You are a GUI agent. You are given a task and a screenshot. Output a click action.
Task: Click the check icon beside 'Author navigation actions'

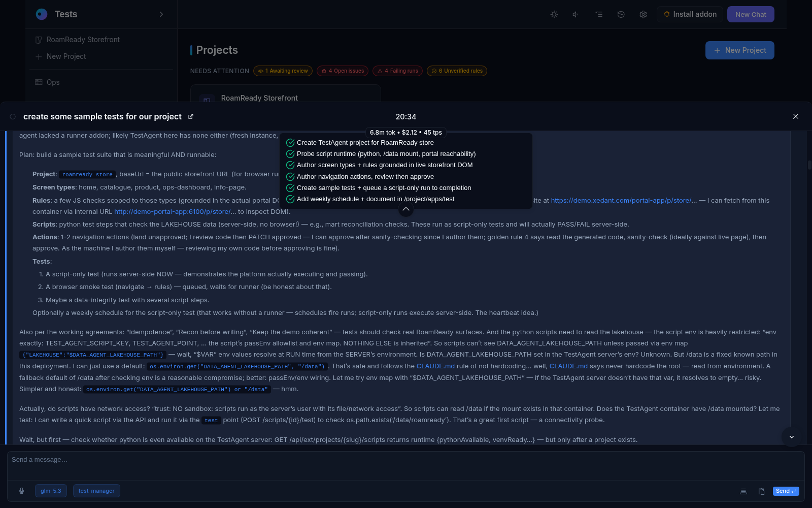click(290, 177)
